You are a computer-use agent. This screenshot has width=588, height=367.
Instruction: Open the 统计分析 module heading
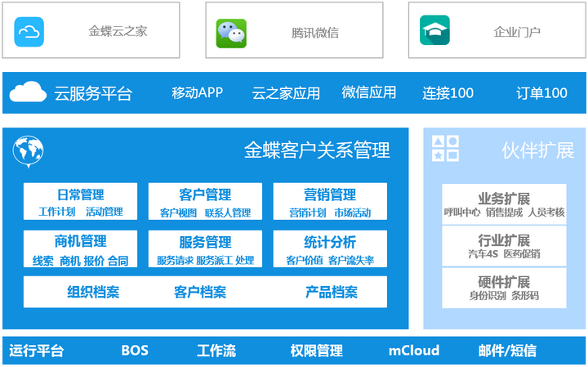pyautogui.click(x=330, y=243)
